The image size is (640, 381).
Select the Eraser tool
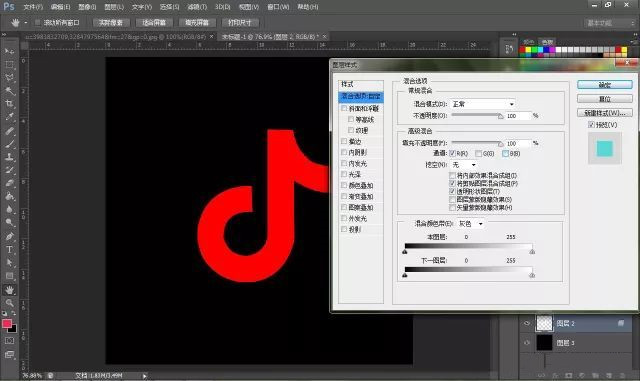point(9,183)
